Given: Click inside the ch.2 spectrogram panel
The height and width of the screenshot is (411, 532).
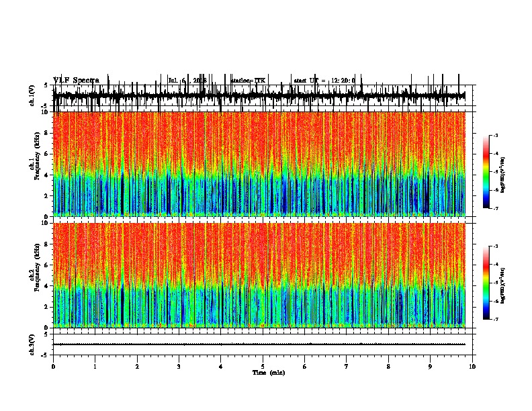Looking at the screenshot, I should click(x=259, y=275).
